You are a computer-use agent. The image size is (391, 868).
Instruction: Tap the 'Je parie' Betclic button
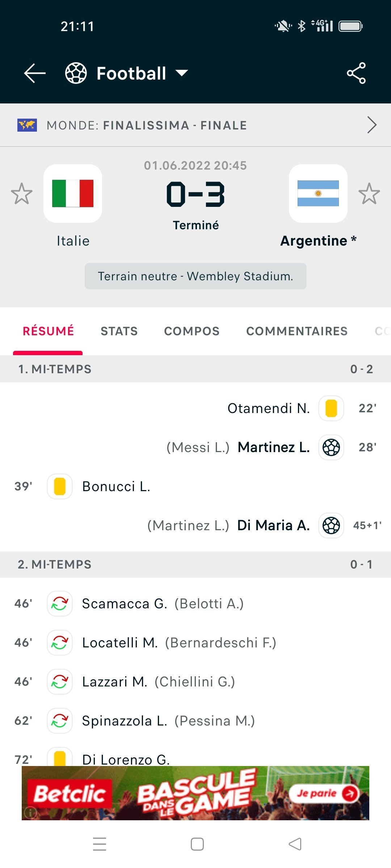tap(324, 793)
